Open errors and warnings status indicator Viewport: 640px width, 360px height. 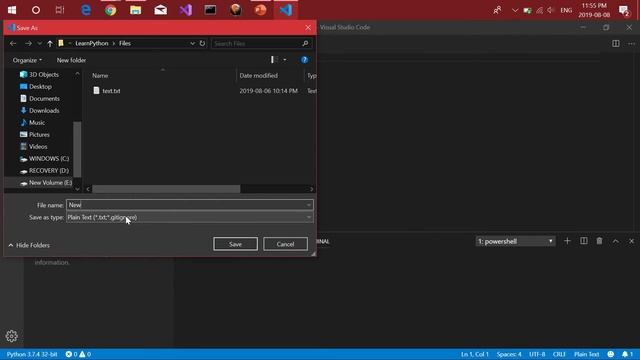tap(78, 354)
